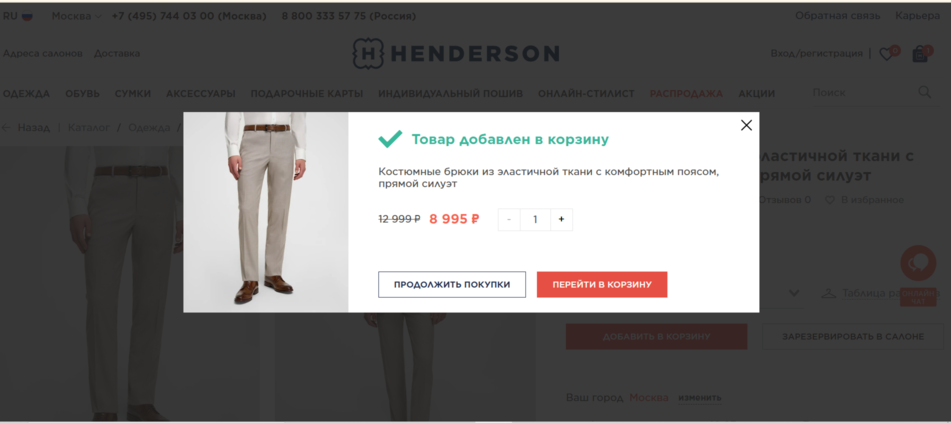Open the wishlist heart icon in header
The width and height of the screenshot is (951, 423).
(x=887, y=54)
